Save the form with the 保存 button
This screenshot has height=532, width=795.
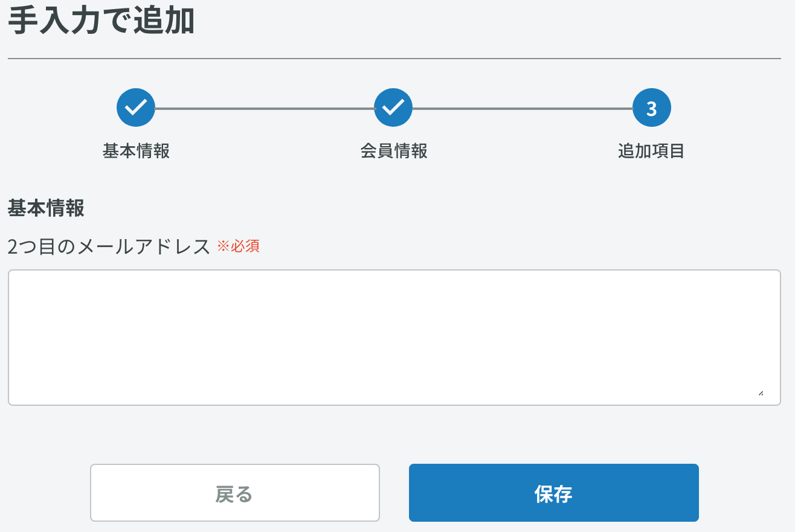(x=554, y=493)
